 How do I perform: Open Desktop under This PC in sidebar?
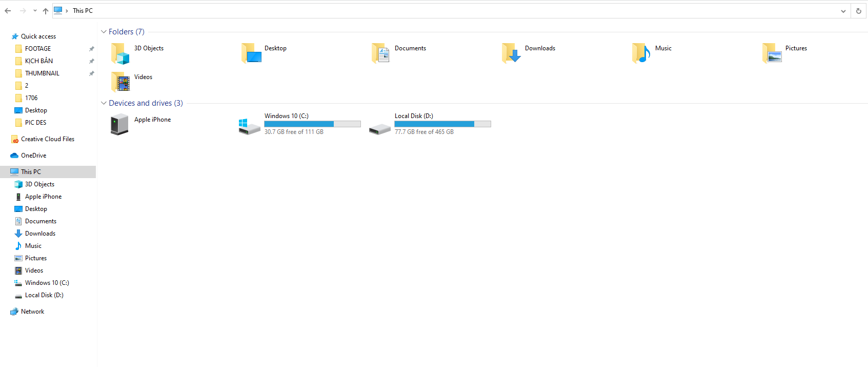pyautogui.click(x=36, y=209)
